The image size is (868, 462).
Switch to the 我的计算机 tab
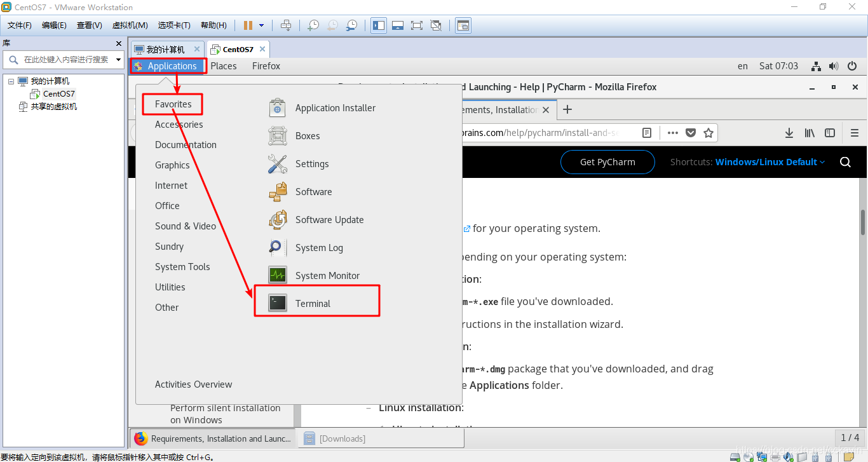[x=165, y=49]
